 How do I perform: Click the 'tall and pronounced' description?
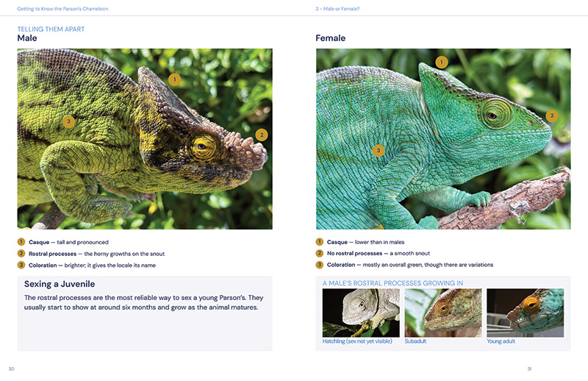(82, 242)
